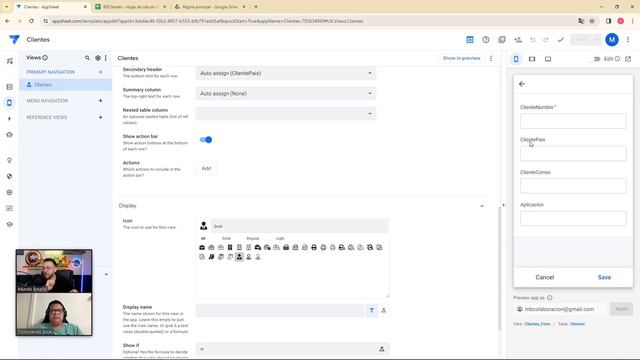Open the Intelligence lightbulb icon in sidebar
Image resolution: width=640 pixels, height=360 pixels.
coord(9,160)
